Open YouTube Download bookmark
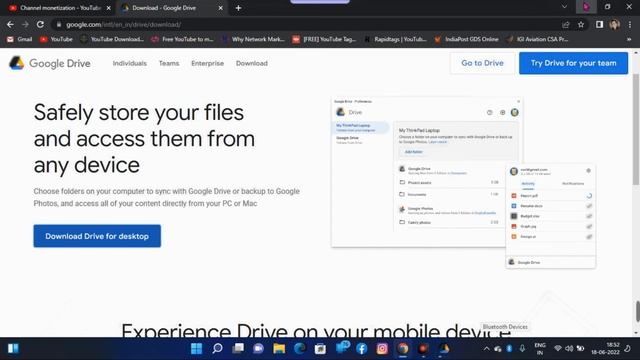Screen dimensions: 640x360 coord(112,39)
